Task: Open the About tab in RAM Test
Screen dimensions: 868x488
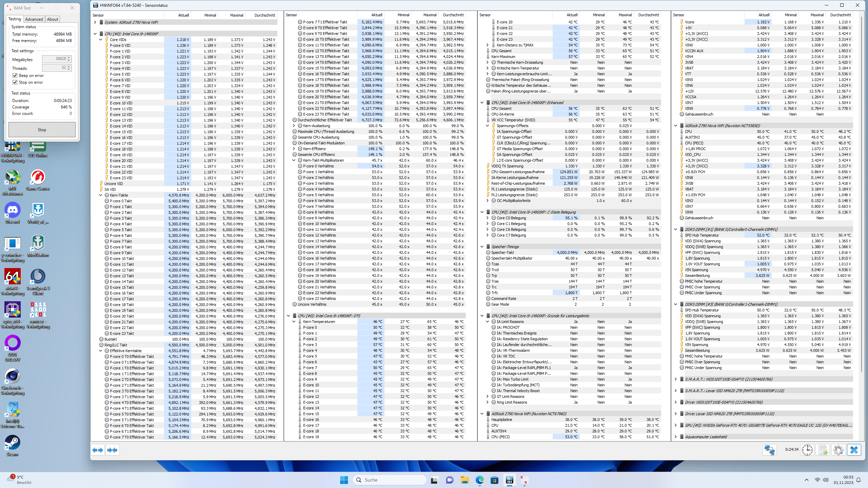Action: pos(53,19)
